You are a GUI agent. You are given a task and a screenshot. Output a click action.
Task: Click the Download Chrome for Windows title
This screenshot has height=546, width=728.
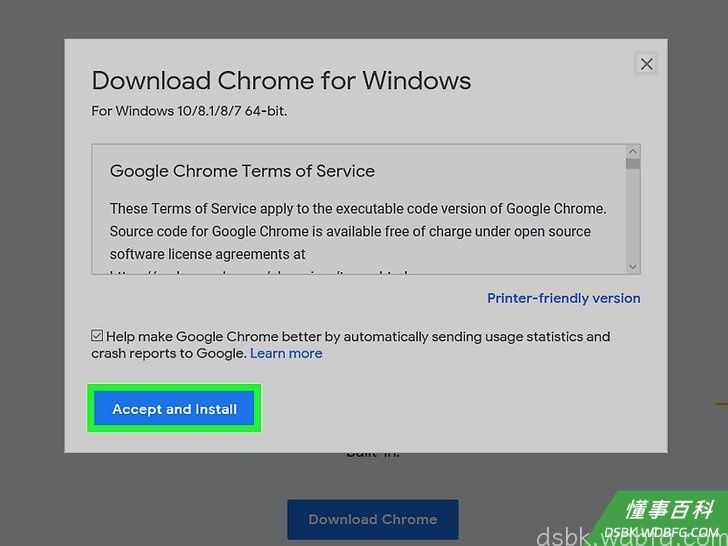tap(281, 80)
